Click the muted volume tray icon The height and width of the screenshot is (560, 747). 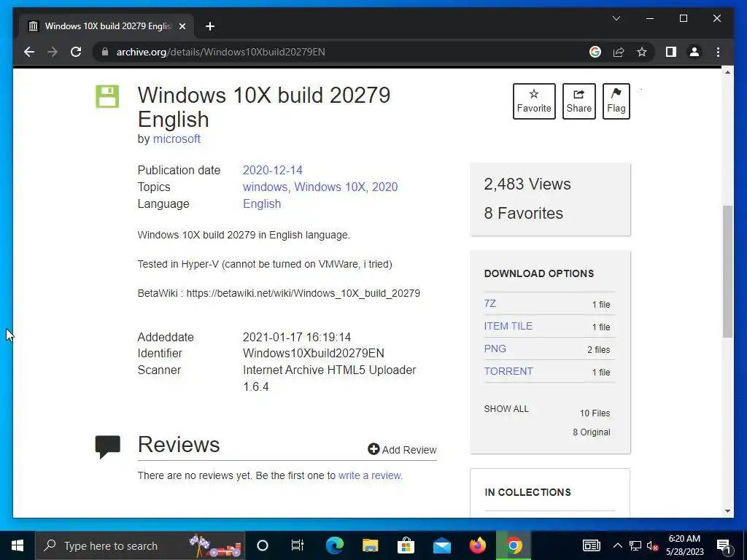(x=652, y=545)
